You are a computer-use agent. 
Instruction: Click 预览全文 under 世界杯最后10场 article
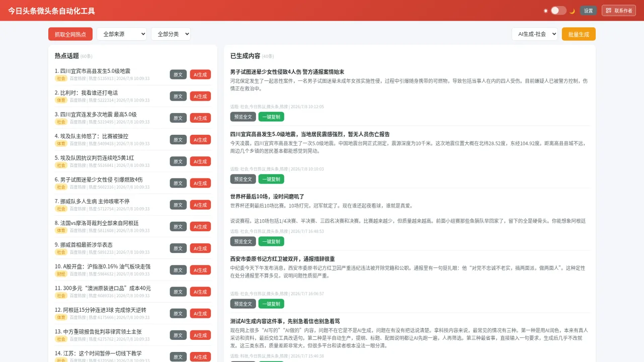tap(243, 241)
